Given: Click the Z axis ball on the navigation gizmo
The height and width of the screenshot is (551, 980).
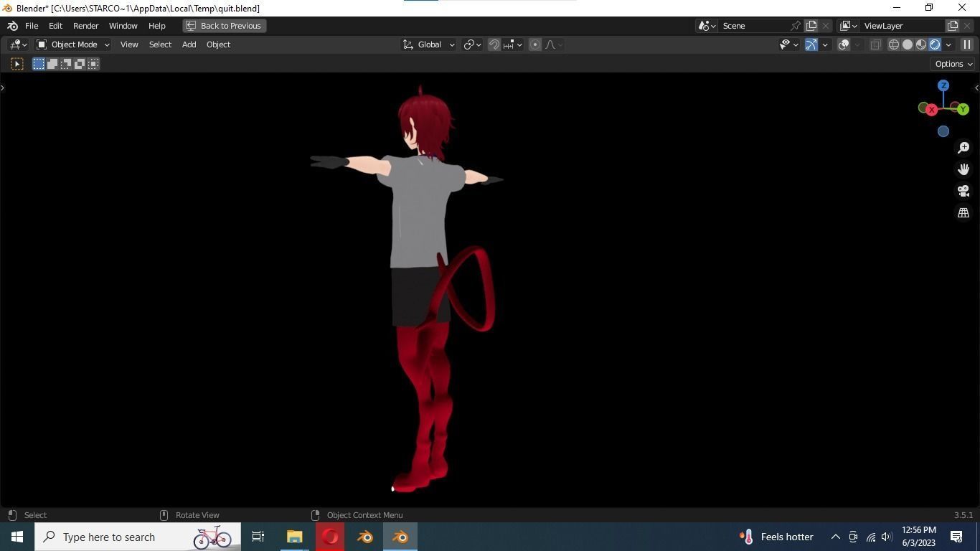Looking at the screenshot, I should 943,85.
